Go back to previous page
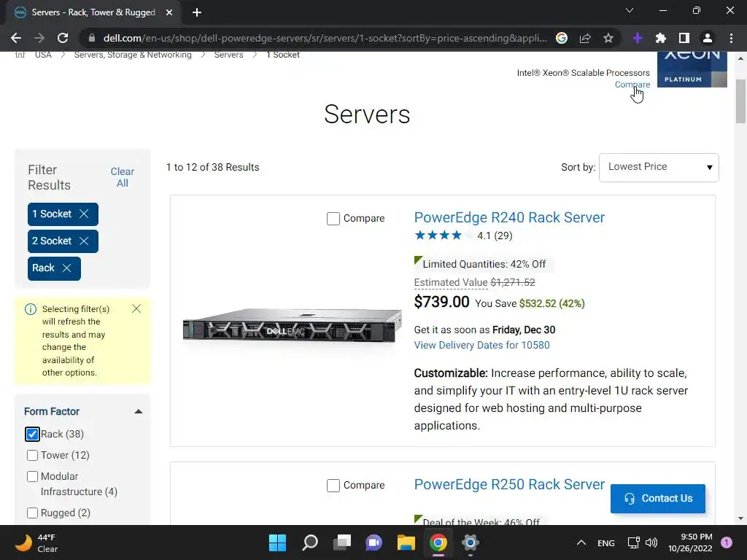This screenshot has height=560, width=747. pos(16,38)
